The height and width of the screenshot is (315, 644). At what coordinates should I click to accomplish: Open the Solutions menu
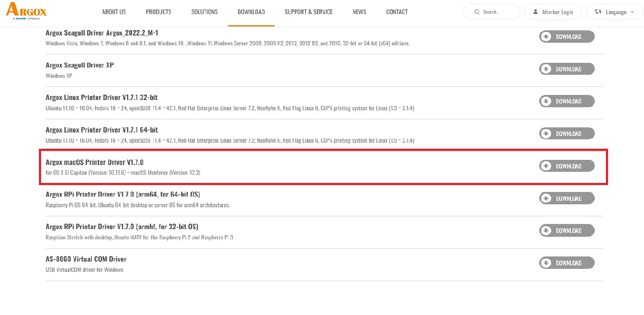(205, 12)
